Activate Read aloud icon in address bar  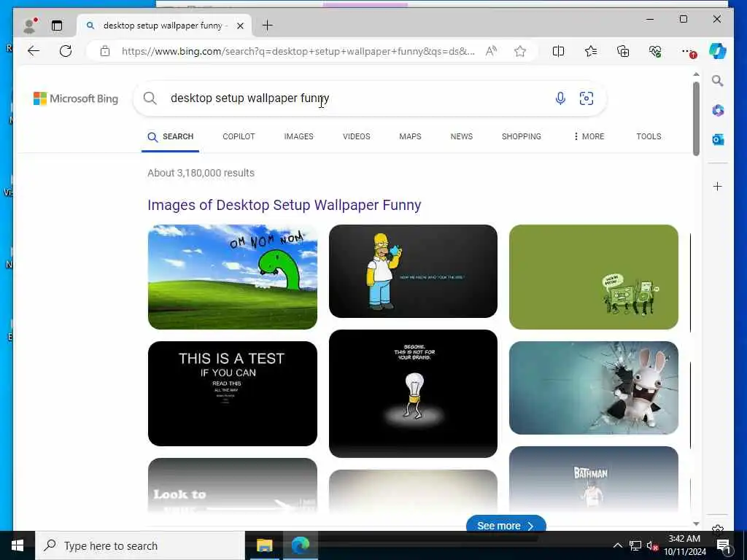[x=491, y=51]
